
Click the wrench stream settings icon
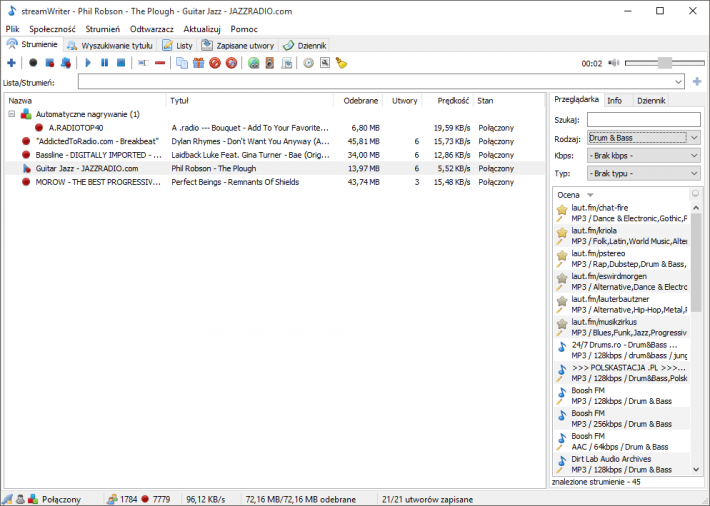pos(325,63)
